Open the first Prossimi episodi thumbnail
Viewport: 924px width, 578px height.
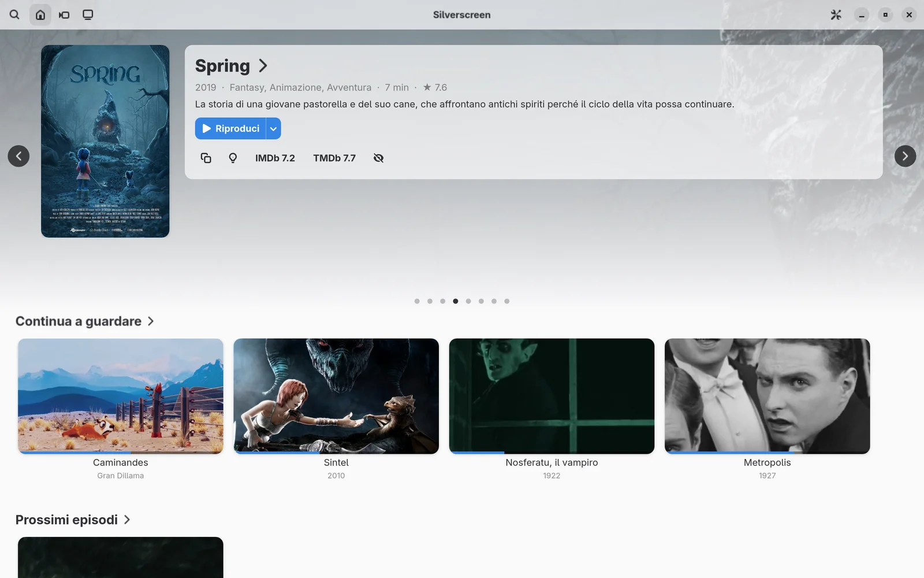pos(121,557)
